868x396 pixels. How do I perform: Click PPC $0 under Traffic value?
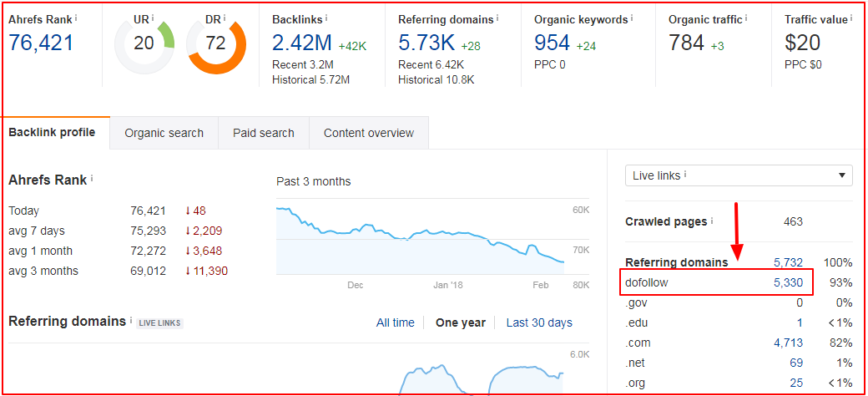click(x=803, y=64)
